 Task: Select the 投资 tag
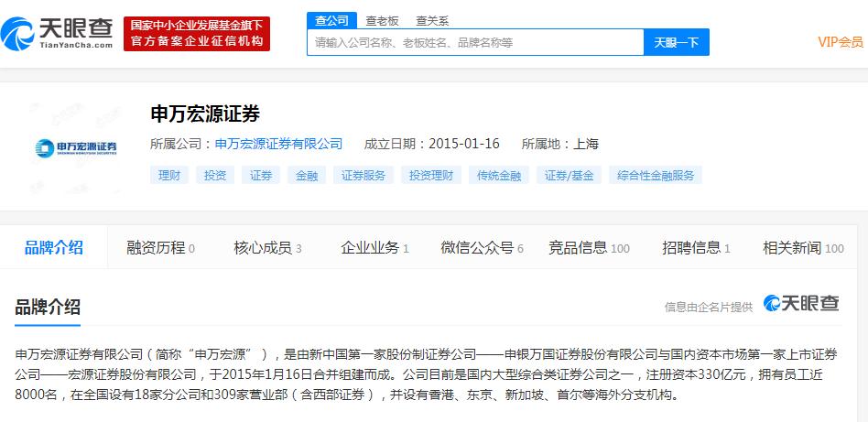(x=215, y=176)
